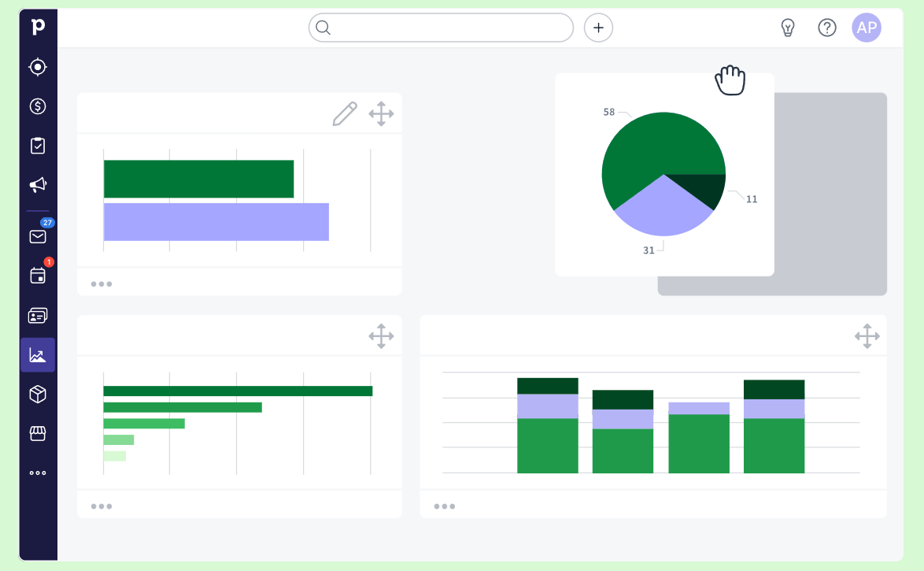Click the pencil edit icon on top-left chart
Image resolution: width=924 pixels, height=571 pixels.
pos(345,114)
